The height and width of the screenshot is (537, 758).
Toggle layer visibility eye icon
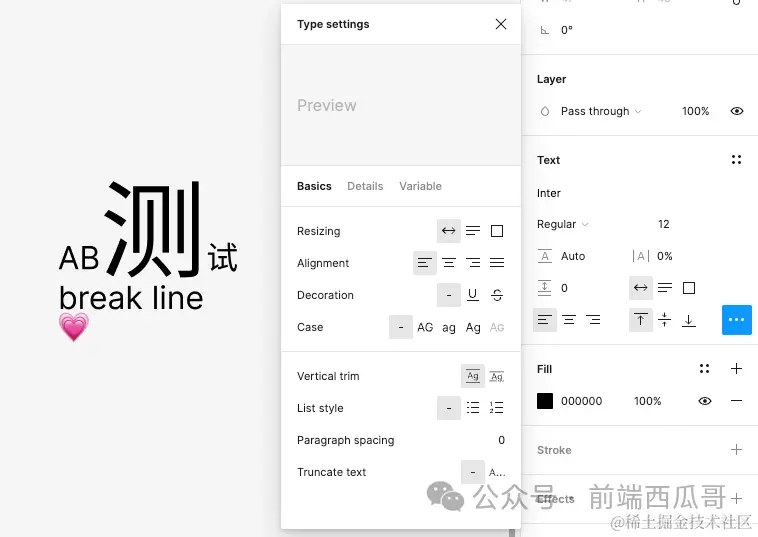(x=737, y=111)
